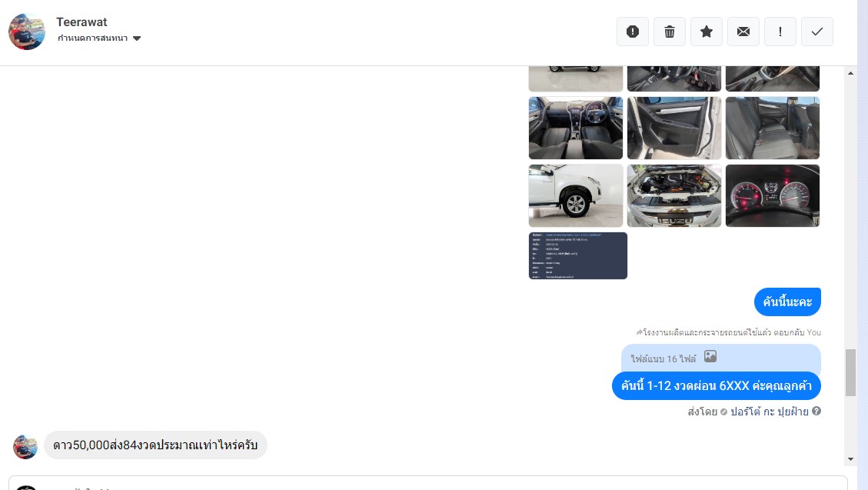Open Teerawat's profile picture in header
Viewport: 868px width, 490px height.
pyautogui.click(x=27, y=32)
